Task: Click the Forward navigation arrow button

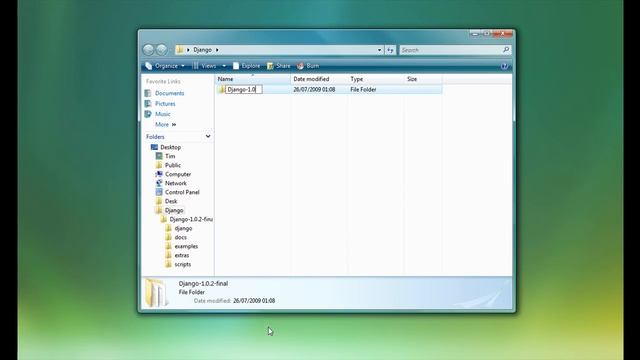Action: pyautogui.click(x=162, y=50)
